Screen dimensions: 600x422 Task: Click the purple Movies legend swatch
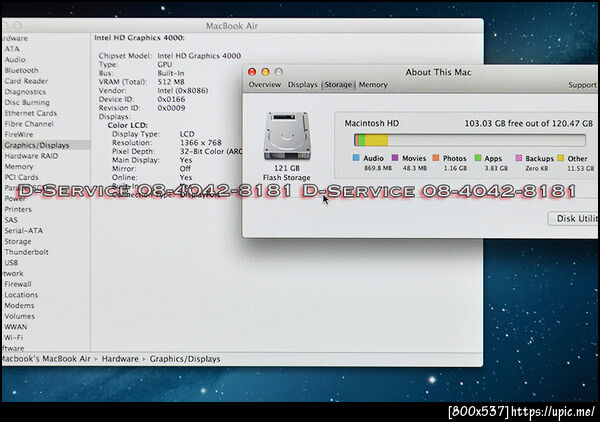(395, 158)
